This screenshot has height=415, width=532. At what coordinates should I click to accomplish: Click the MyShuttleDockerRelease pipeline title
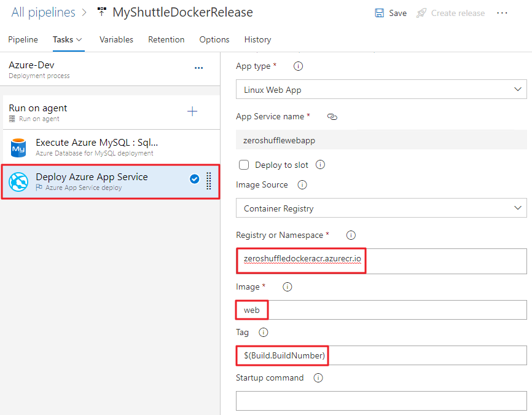tap(183, 12)
